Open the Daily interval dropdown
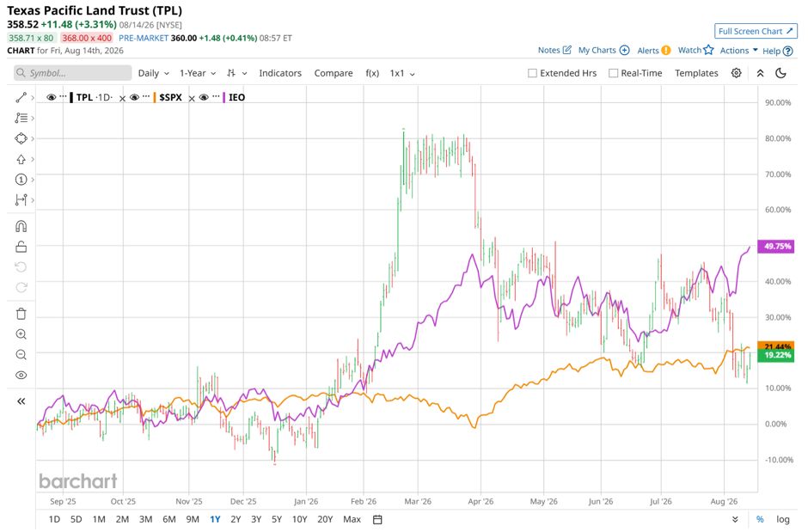 point(154,73)
